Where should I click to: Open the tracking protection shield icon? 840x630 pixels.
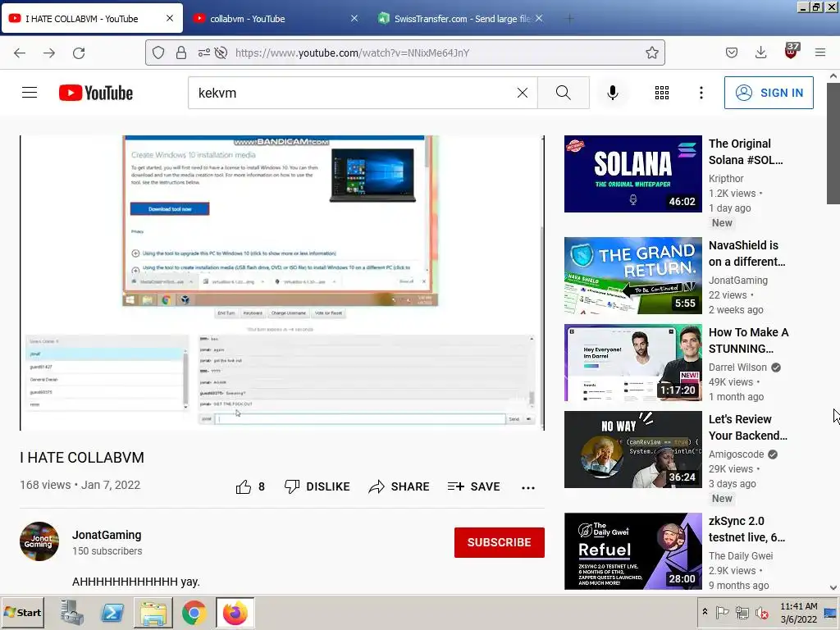(x=158, y=52)
